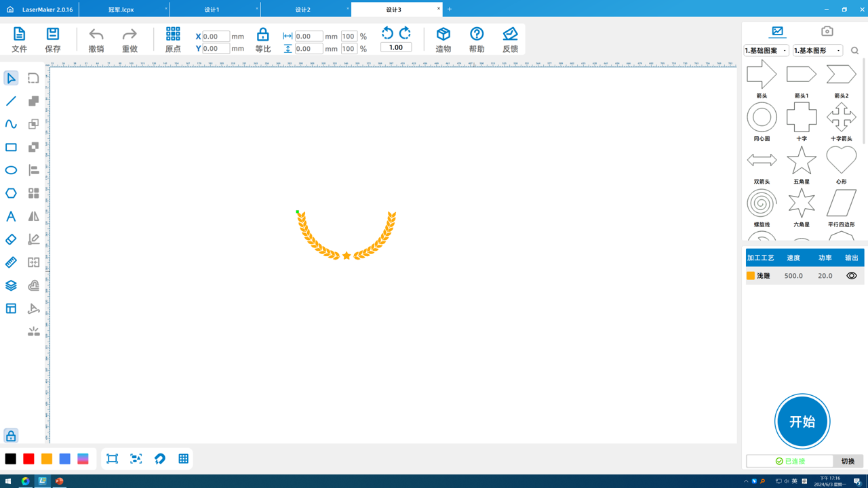
Task: Open the 文件 file menu
Action: coord(19,39)
